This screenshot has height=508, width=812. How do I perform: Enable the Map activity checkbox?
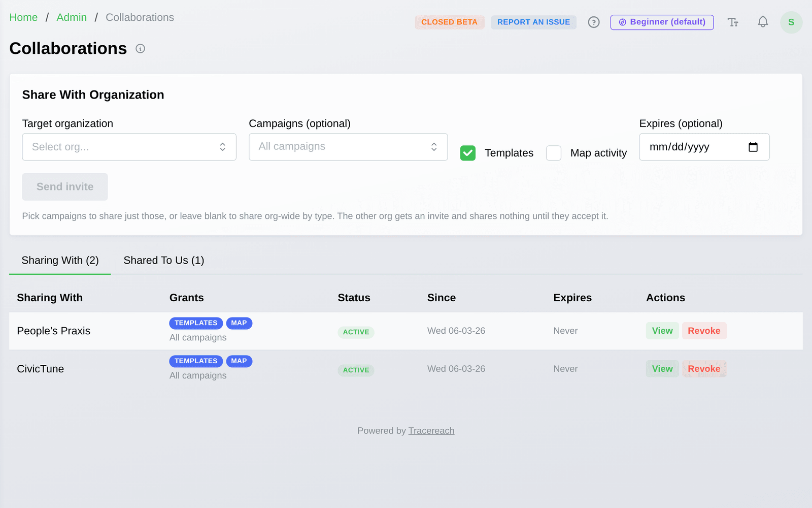tap(554, 153)
